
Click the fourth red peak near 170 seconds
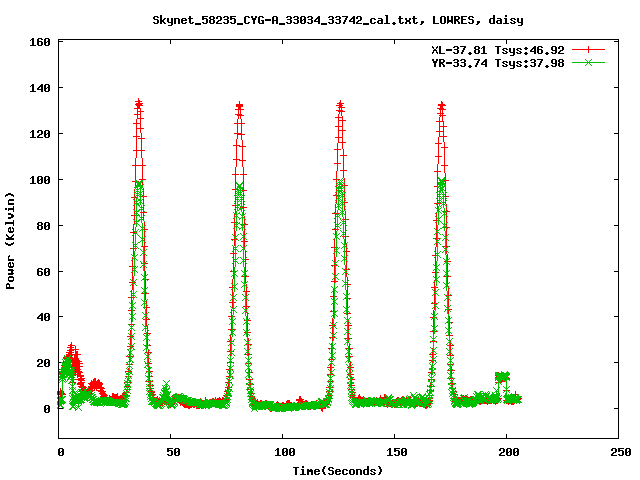[x=441, y=106]
